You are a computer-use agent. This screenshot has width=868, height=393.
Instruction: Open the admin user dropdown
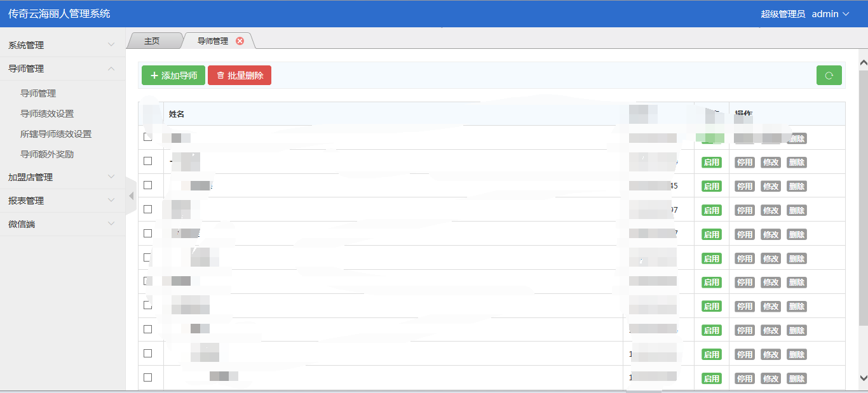[x=830, y=14]
